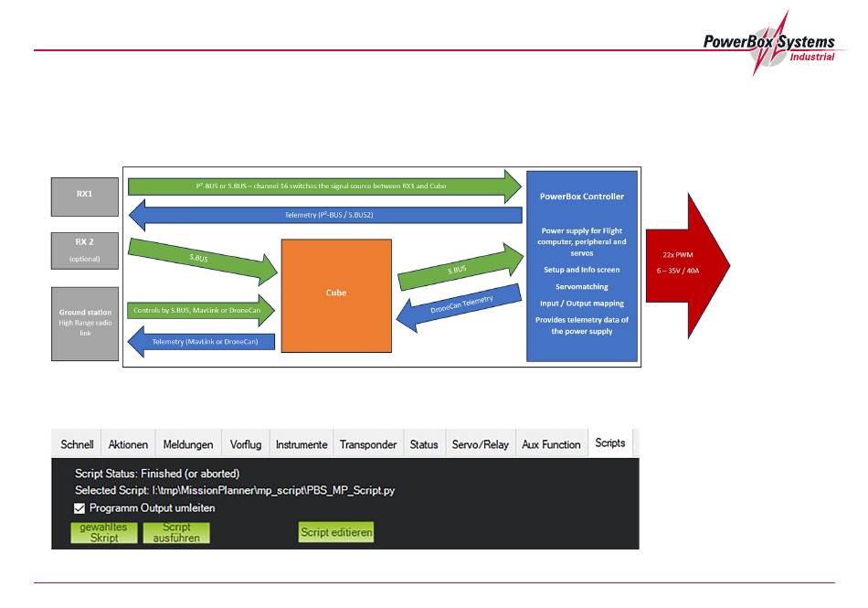Switch to the Aux Function tab
Viewport: 868px width, 608px height.
tap(551, 444)
